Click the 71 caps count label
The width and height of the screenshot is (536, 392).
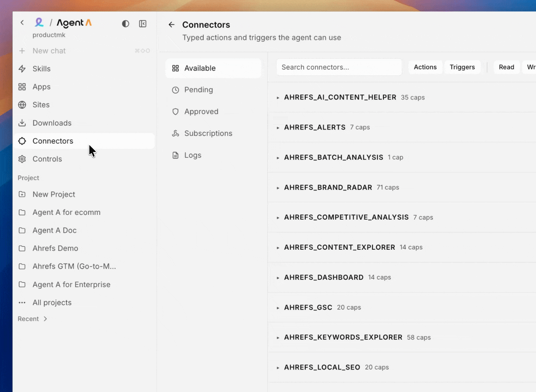pos(388,188)
